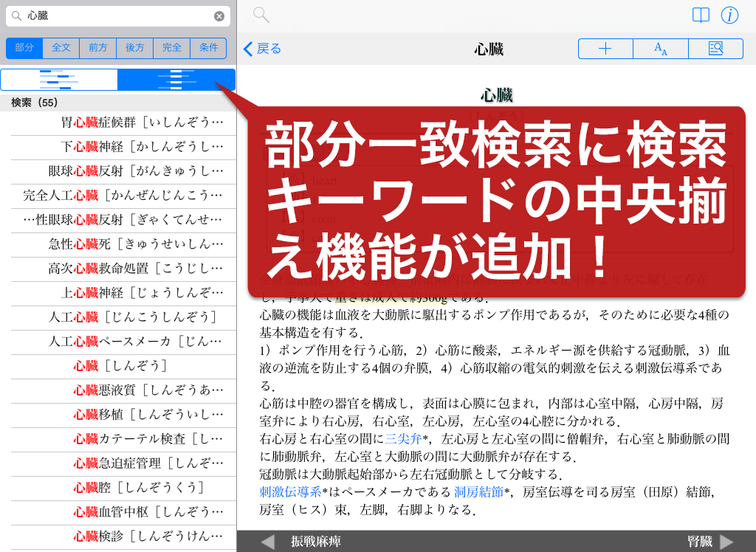The height and width of the screenshot is (552, 756).
Task: Select 部分 partial match search mode
Action: coord(24,48)
